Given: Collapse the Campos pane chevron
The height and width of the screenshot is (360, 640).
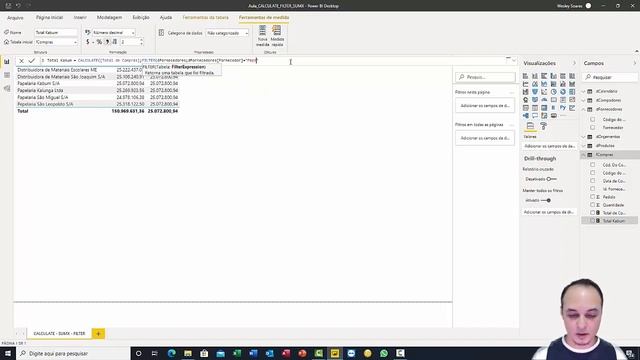Looking at the screenshot, I should (x=635, y=63).
